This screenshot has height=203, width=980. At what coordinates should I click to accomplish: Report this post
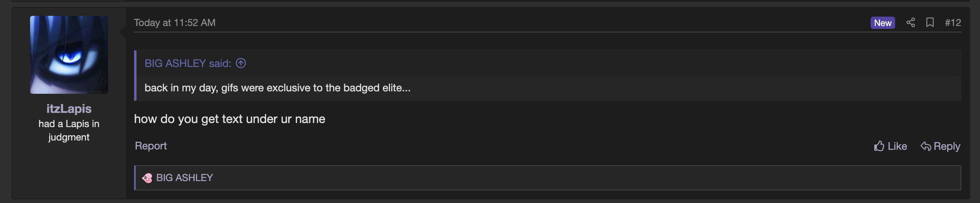point(151,146)
